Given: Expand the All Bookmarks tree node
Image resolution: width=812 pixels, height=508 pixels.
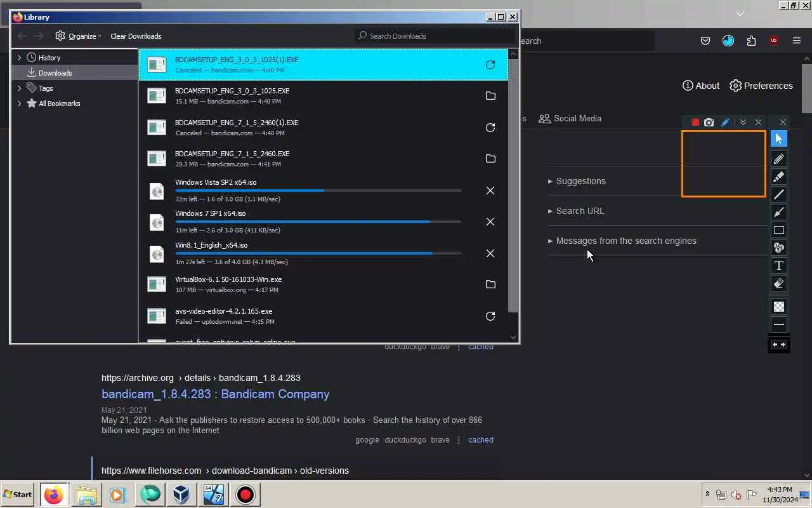Looking at the screenshot, I should [x=19, y=104].
